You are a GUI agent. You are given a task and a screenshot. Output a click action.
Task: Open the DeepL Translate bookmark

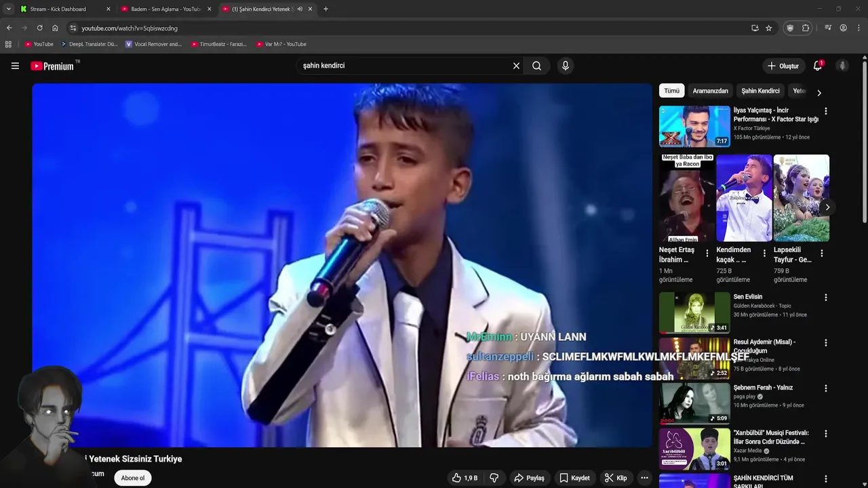pyautogui.click(x=90, y=44)
